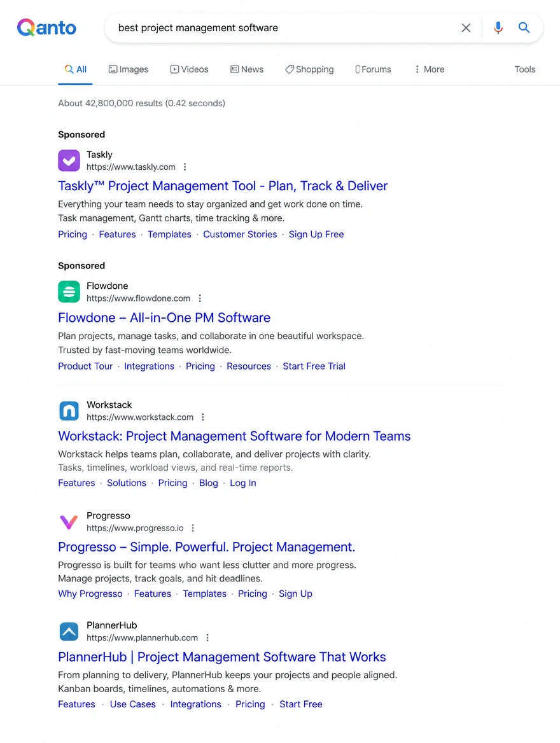
Task: Open the PlannerHub Project Management Software That Works title
Action: [x=222, y=656]
